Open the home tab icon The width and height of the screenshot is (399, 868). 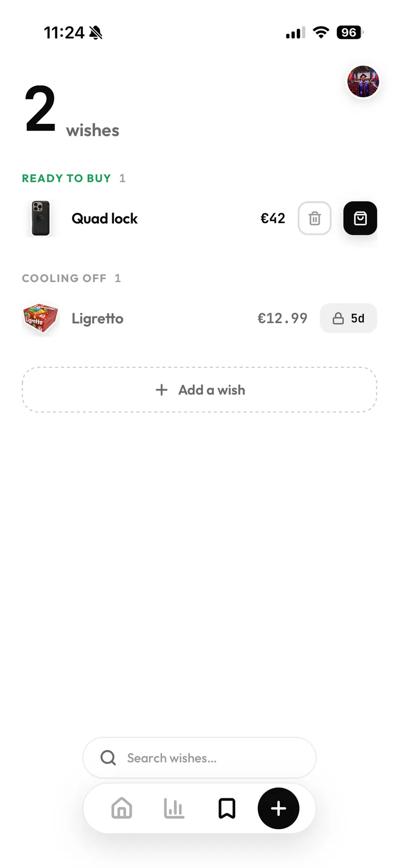(x=122, y=809)
